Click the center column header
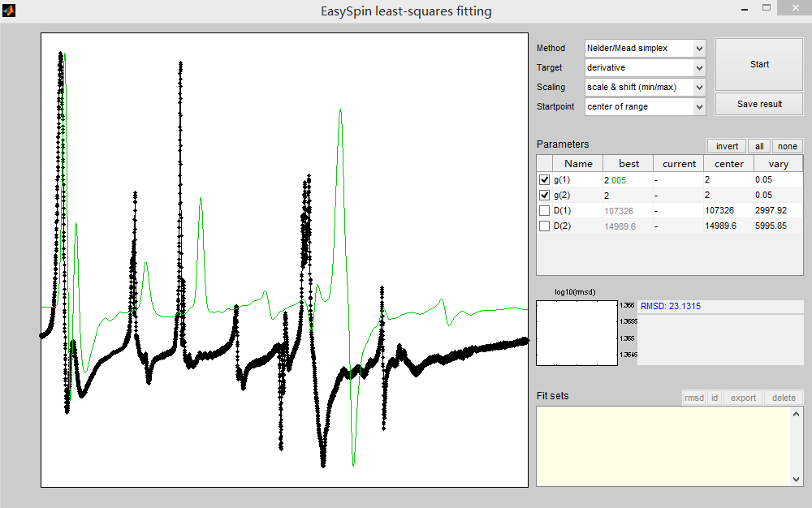Viewport: 812px width, 508px height. click(728, 164)
